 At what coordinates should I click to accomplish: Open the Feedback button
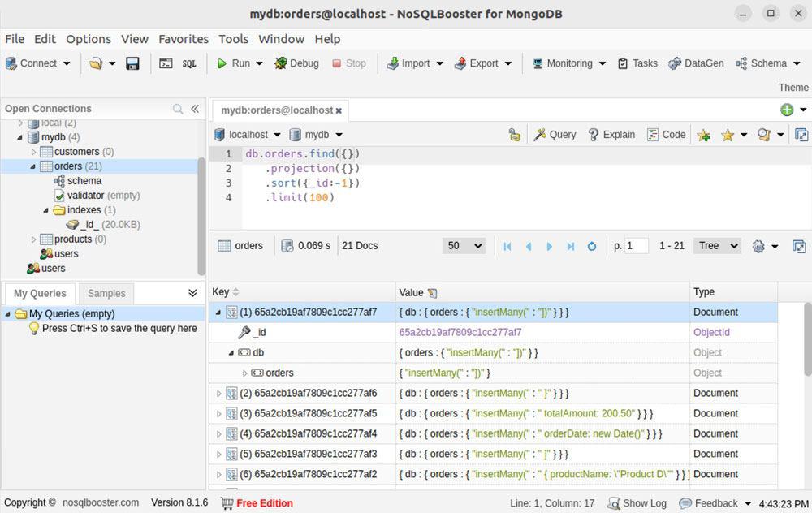pyautogui.click(x=708, y=503)
